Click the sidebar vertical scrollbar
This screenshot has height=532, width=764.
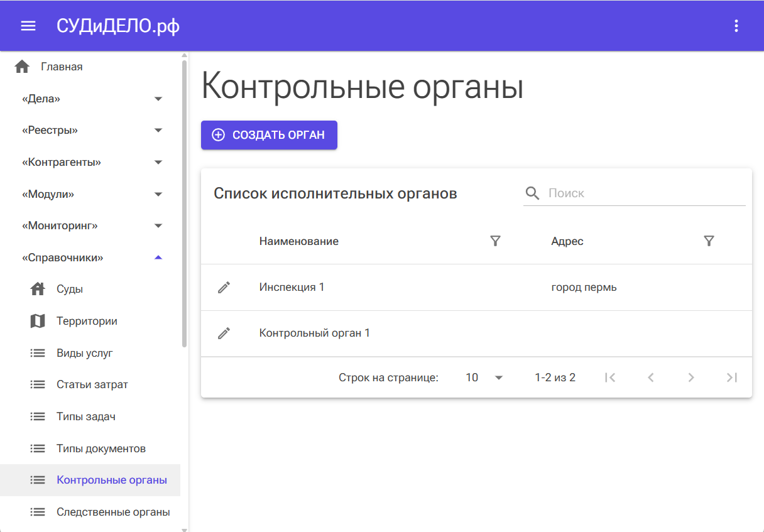[x=184, y=201]
